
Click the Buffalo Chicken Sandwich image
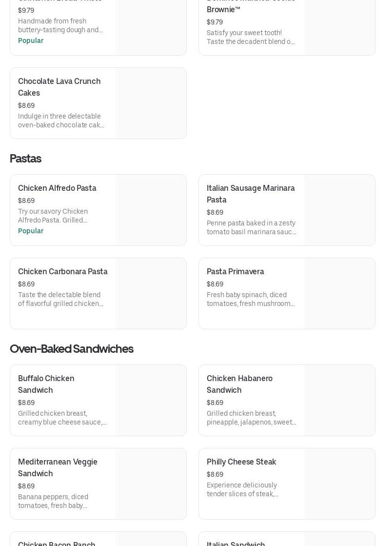click(x=151, y=401)
